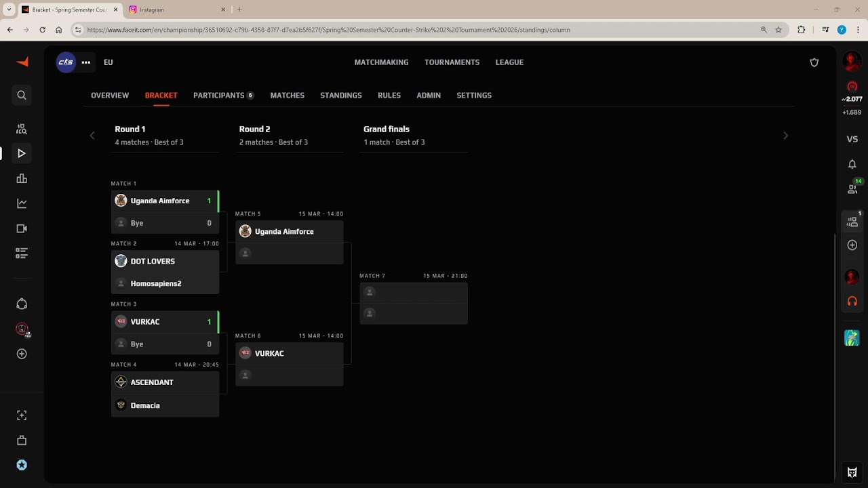Open the LEAGUE menu item
This screenshot has height=488, width=868.
[x=509, y=62]
